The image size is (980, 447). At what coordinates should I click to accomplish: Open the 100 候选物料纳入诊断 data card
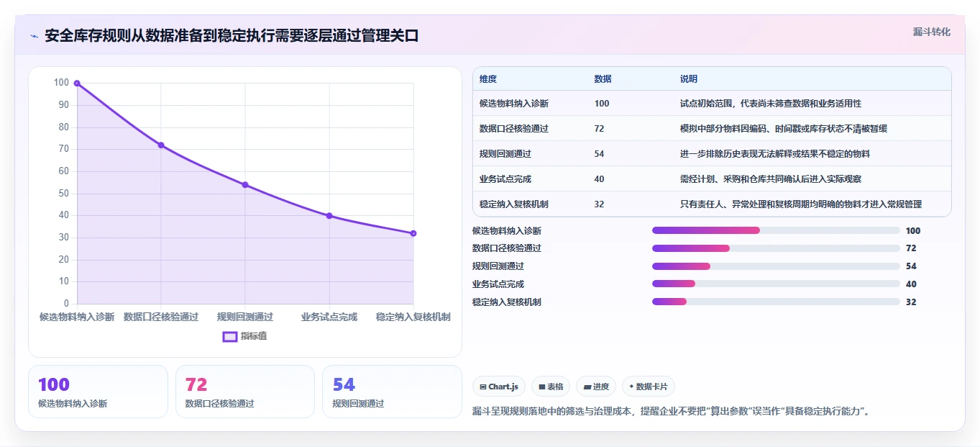click(x=98, y=392)
